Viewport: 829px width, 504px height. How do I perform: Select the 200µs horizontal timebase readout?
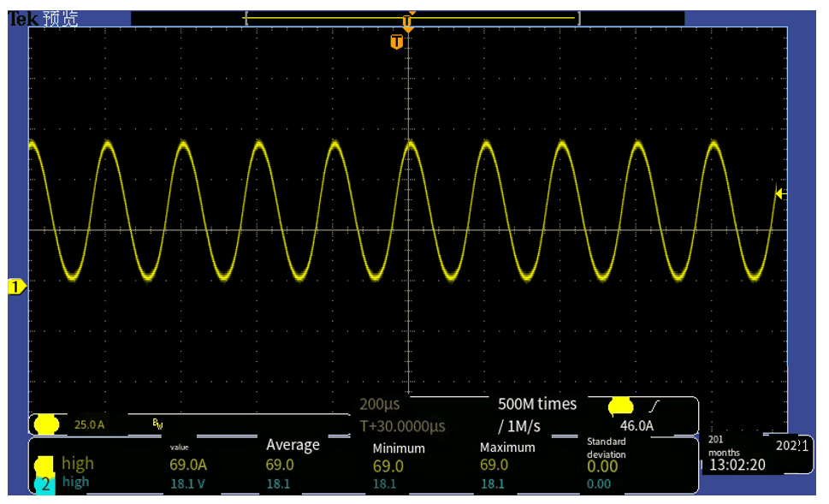pos(380,404)
